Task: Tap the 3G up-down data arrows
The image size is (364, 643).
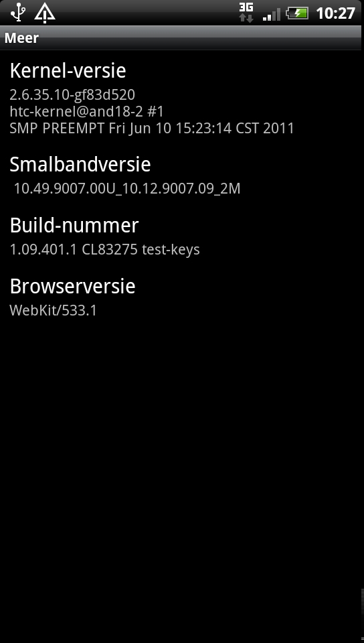Action: [x=246, y=17]
